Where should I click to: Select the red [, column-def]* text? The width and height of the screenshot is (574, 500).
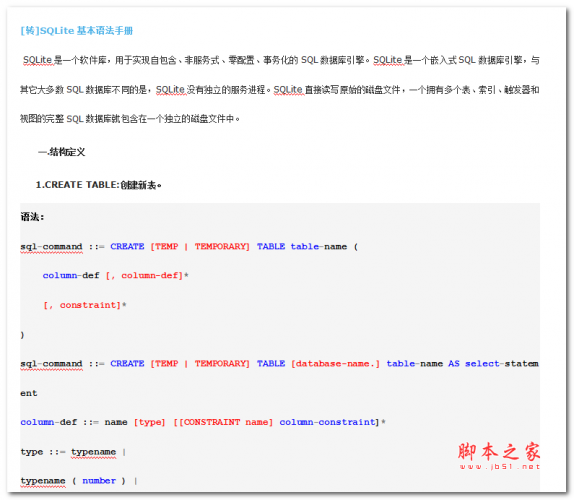(147, 275)
